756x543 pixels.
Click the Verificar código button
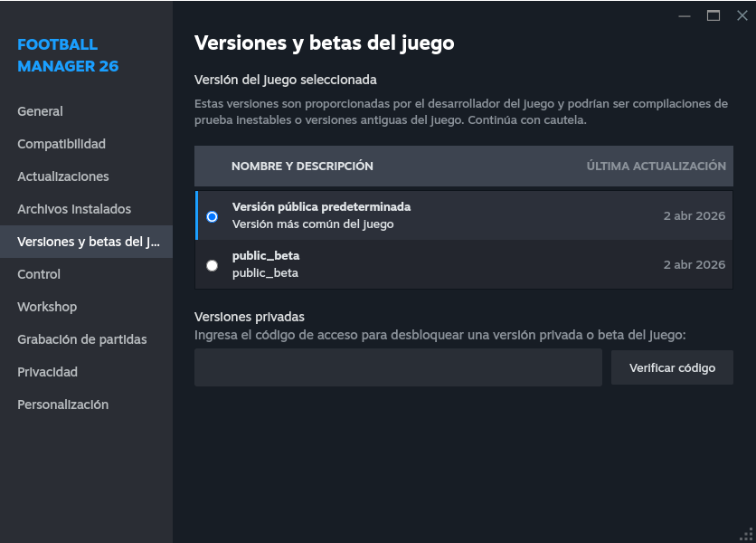[x=672, y=367]
